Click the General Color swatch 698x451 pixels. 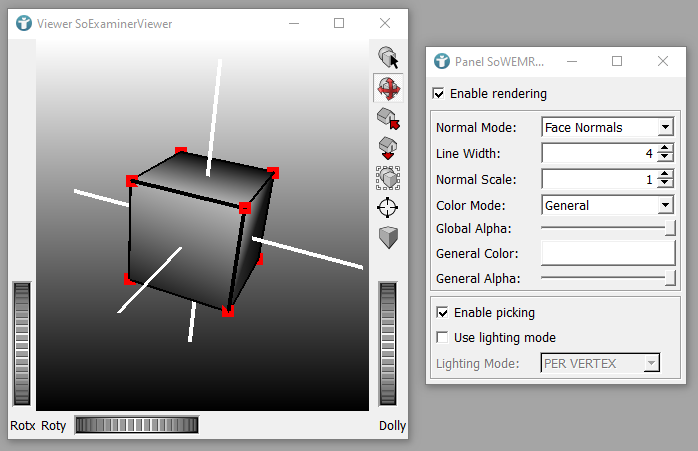608,253
